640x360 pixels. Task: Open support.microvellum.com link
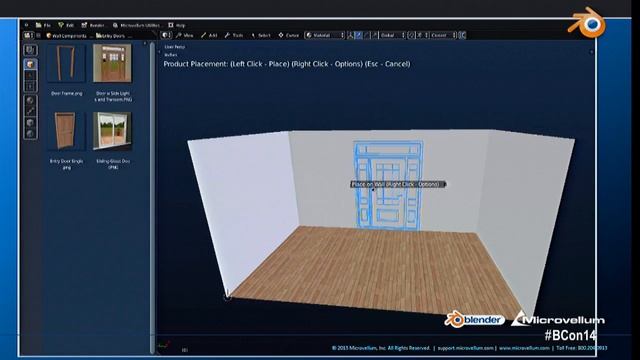[466, 348]
